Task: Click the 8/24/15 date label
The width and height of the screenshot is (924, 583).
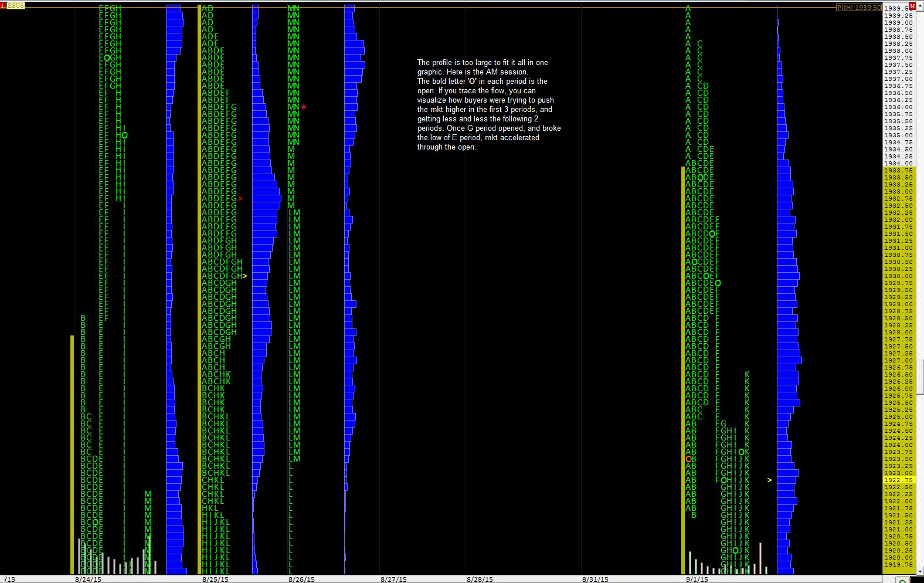Action: [88, 579]
